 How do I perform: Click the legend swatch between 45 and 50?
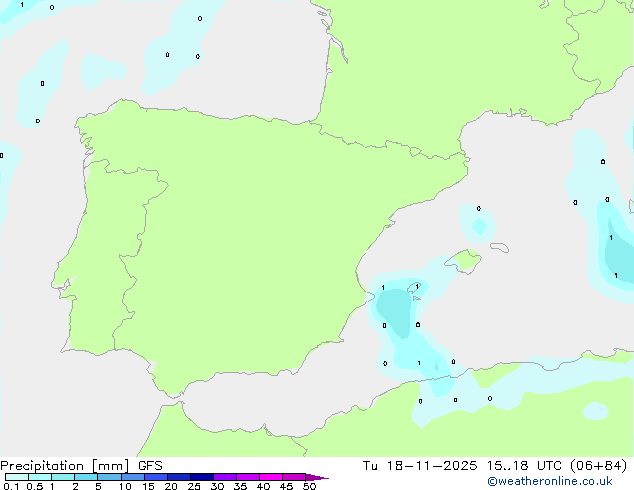(x=294, y=477)
